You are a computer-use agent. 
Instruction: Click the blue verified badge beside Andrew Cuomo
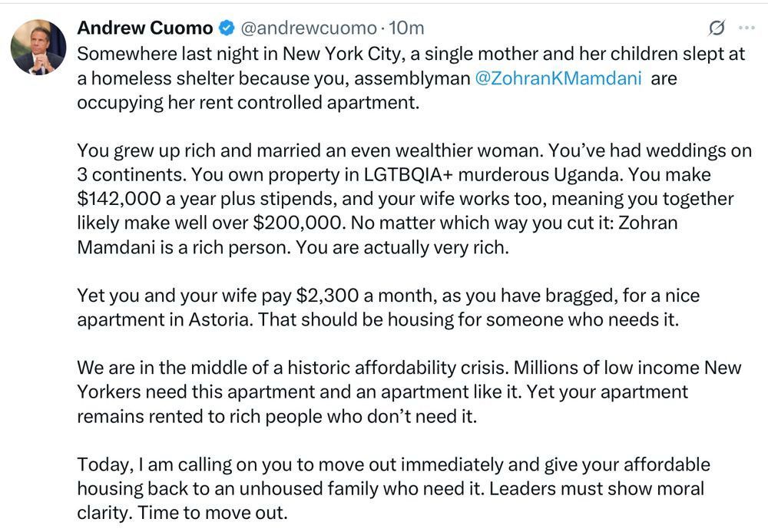(x=225, y=26)
